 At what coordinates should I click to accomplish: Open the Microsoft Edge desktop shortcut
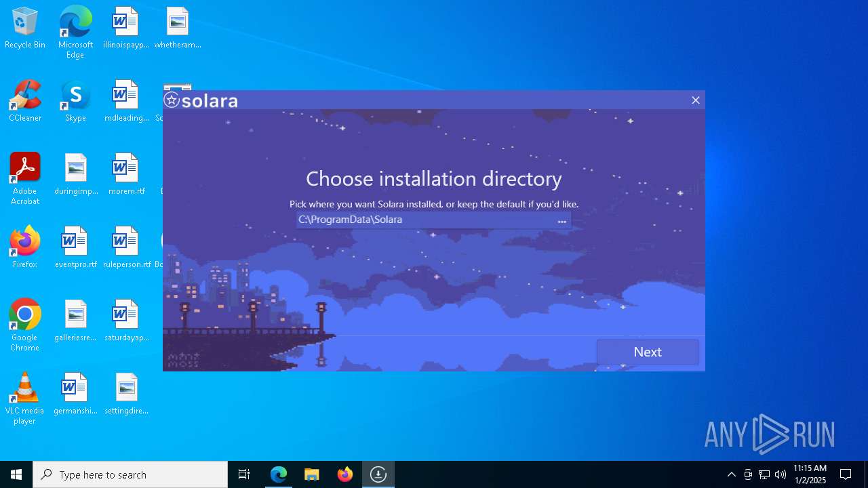(x=75, y=33)
